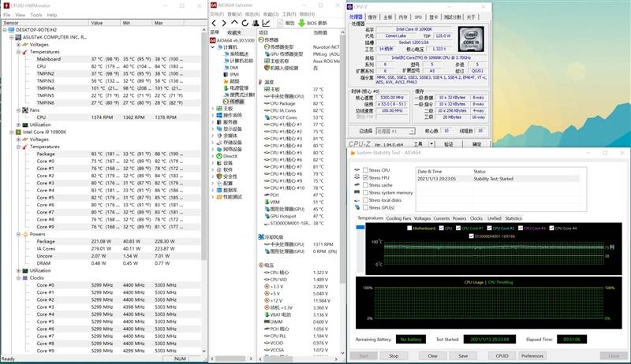This screenshot has height=364, width=631.
Task: Toggle the Motherboard graph legend checkbox
Action: (x=409, y=228)
